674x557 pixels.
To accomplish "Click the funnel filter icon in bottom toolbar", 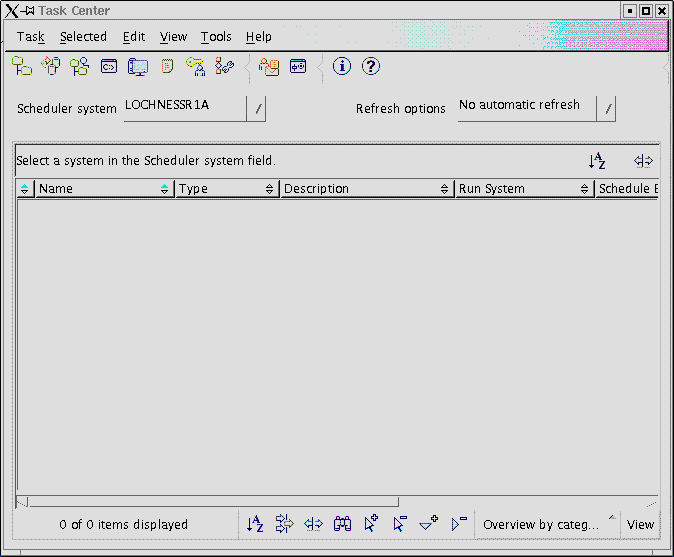I will (429, 523).
